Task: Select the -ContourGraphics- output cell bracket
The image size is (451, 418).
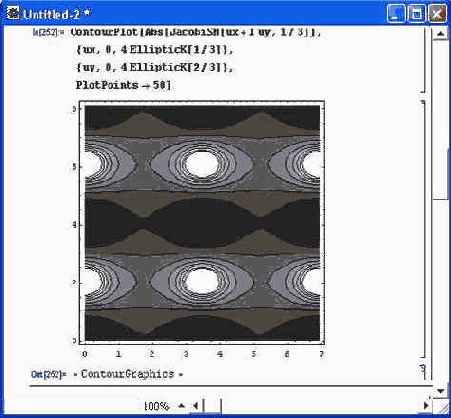Action: [x=423, y=372]
